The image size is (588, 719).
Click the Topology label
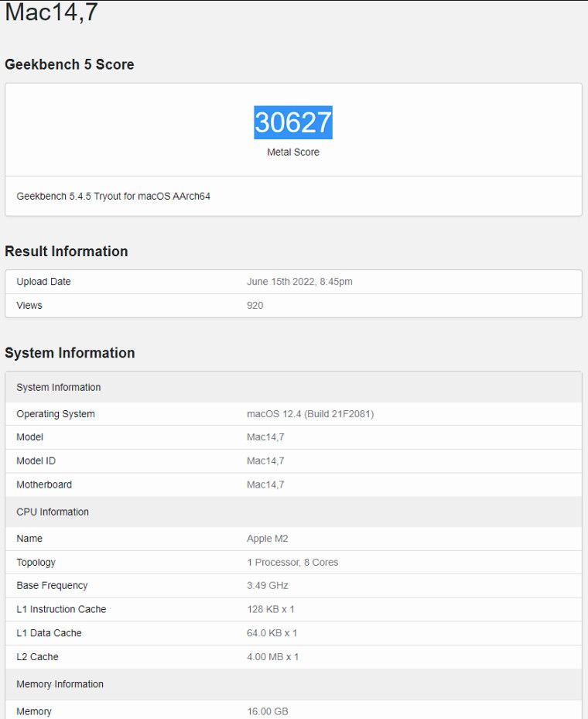[x=36, y=562]
